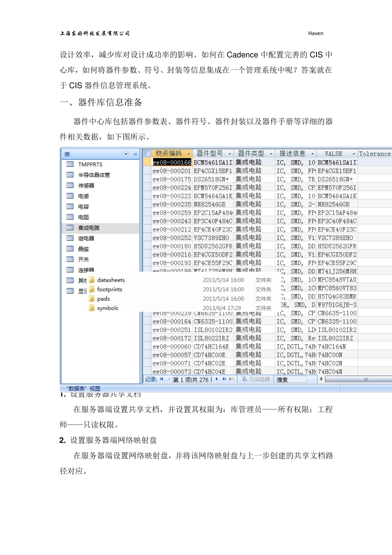Click table icon beside 继电器

(x=70, y=238)
